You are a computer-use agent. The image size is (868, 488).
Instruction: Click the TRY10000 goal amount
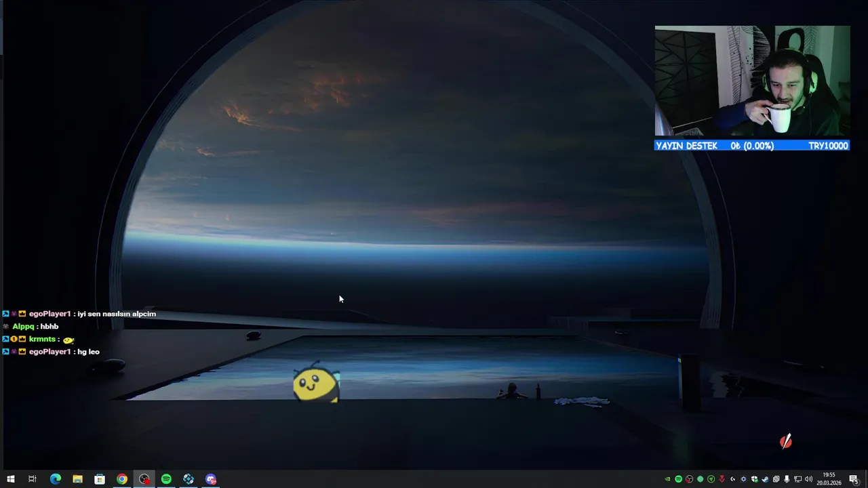(x=828, y=145)
